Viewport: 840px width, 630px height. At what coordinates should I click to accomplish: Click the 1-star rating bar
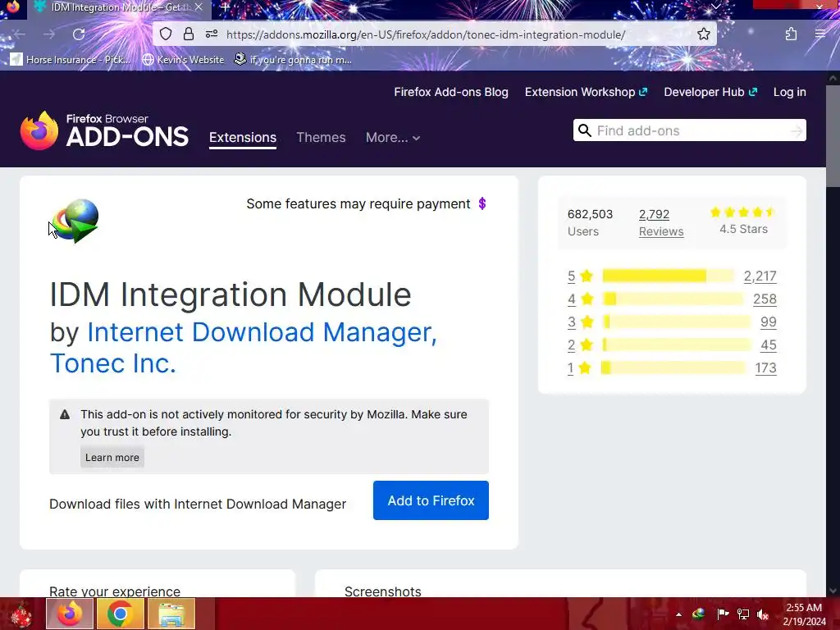click(673, 368)
